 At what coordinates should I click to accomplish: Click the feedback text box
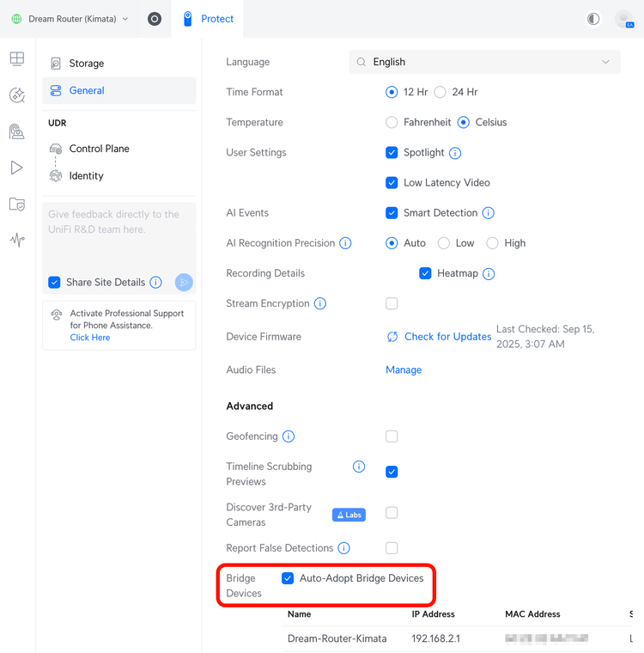[x=119, y=237]
